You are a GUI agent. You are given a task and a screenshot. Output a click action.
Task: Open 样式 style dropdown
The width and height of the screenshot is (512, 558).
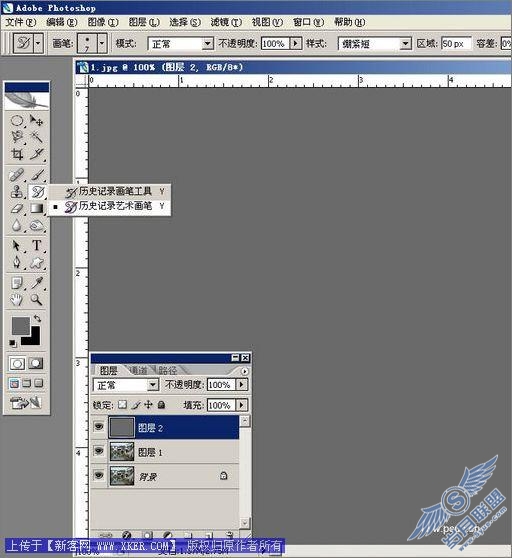point(405,44)
